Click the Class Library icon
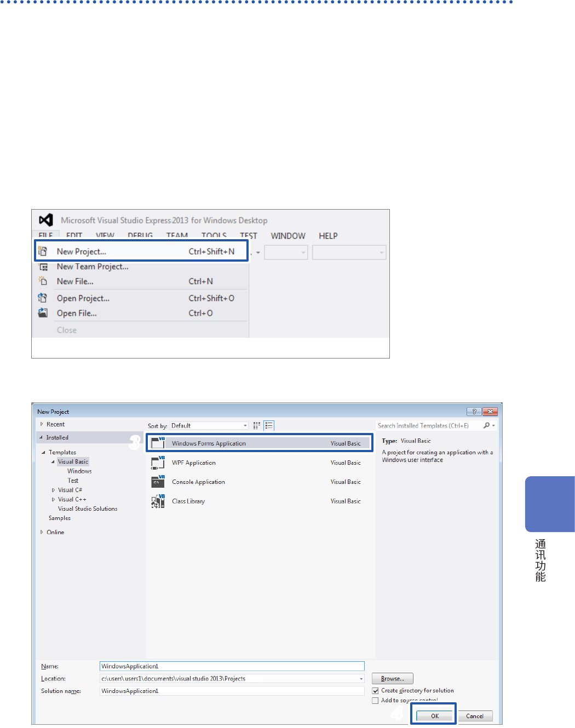575x728 pixels. coord(158,501)
